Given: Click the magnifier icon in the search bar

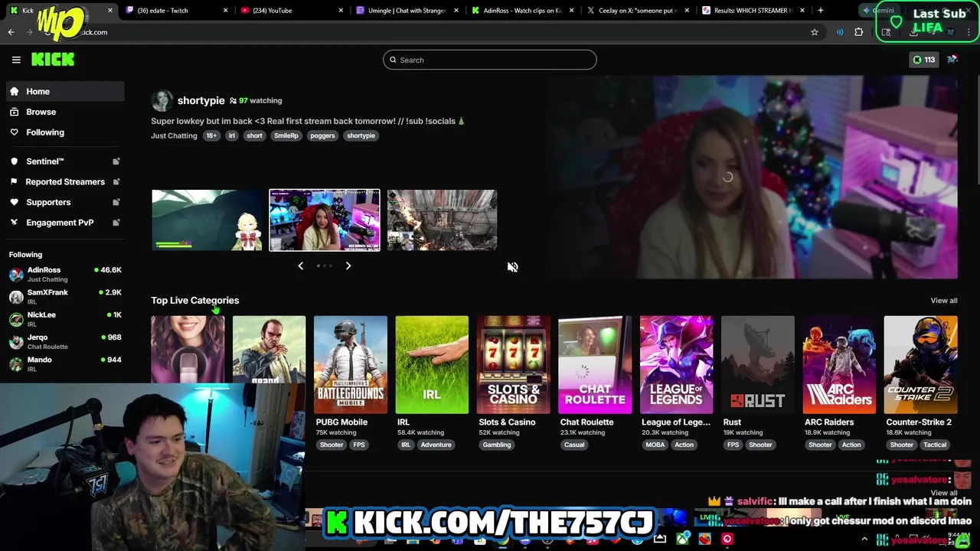Looking at the screenshot, I should coord(394,60).
